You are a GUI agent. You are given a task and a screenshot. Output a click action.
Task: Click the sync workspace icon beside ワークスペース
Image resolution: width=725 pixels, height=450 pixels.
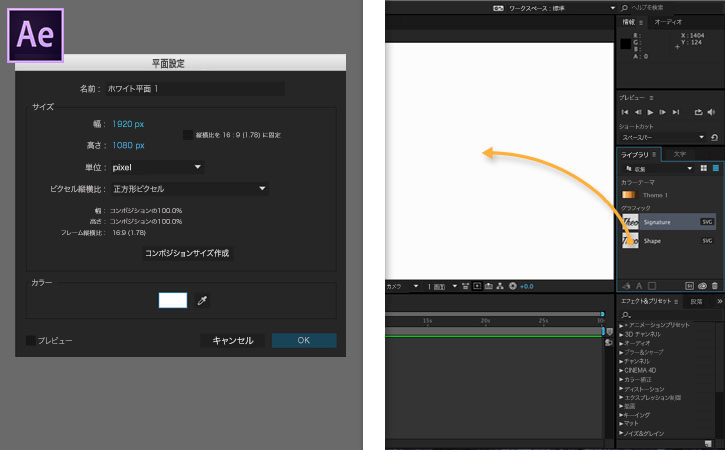[x=498, y=8]
